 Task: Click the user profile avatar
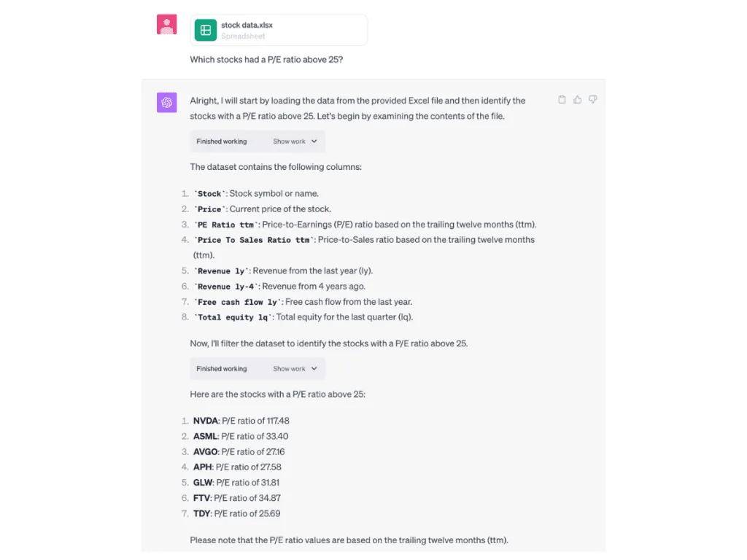click(x=167, y=24)
